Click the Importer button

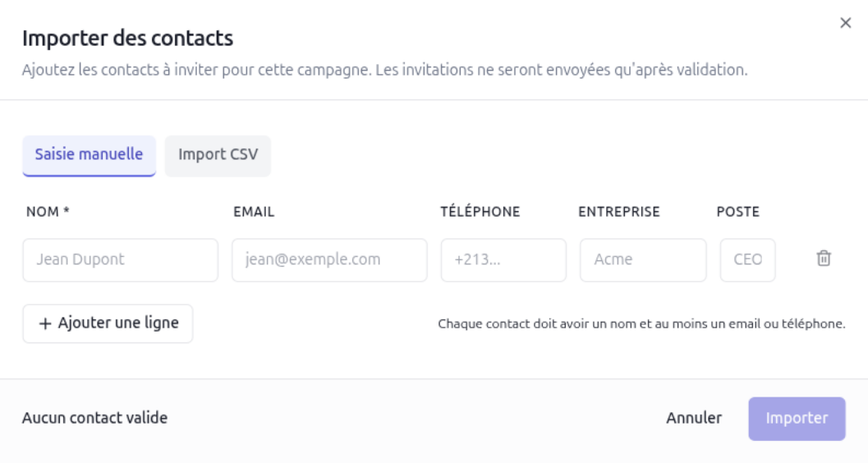coord(797,419)
